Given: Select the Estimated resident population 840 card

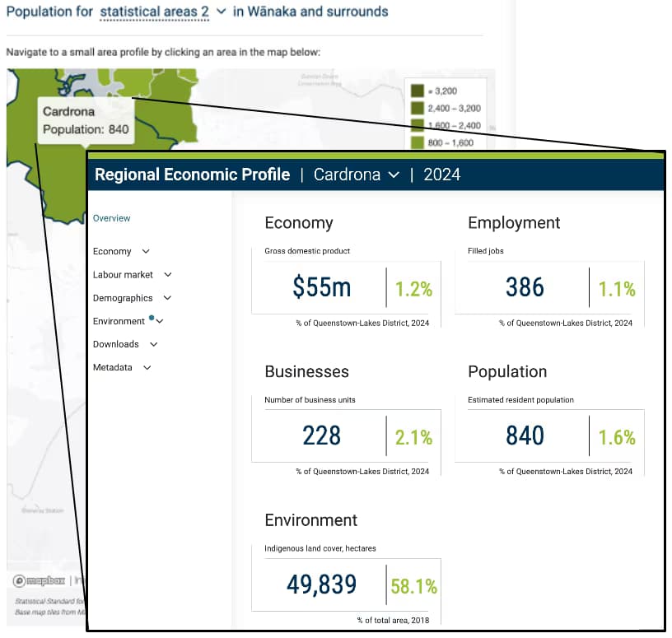Looking at the screenshot, I should click(549, 435).
